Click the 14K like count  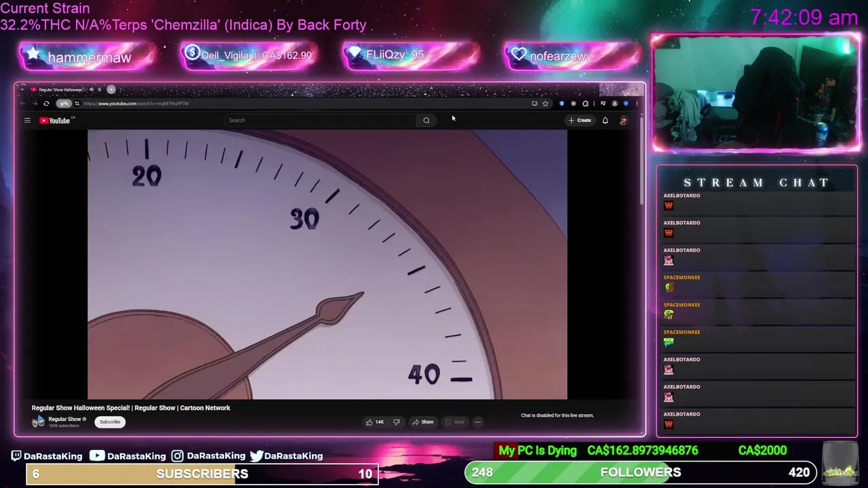coord(380,422)
